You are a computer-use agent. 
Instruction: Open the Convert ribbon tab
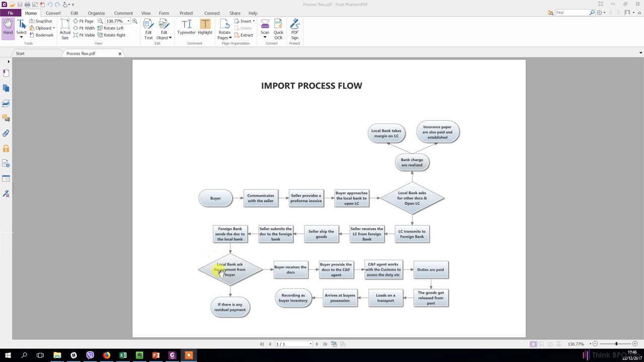point(53,13)
